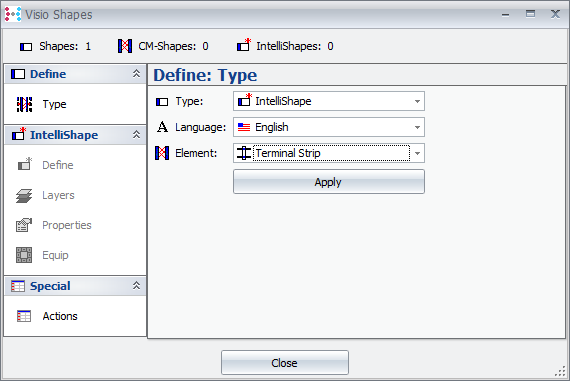Maximize the Visio Shapes window
This screenshot has height=381, width=570.
tap(530, 14)
